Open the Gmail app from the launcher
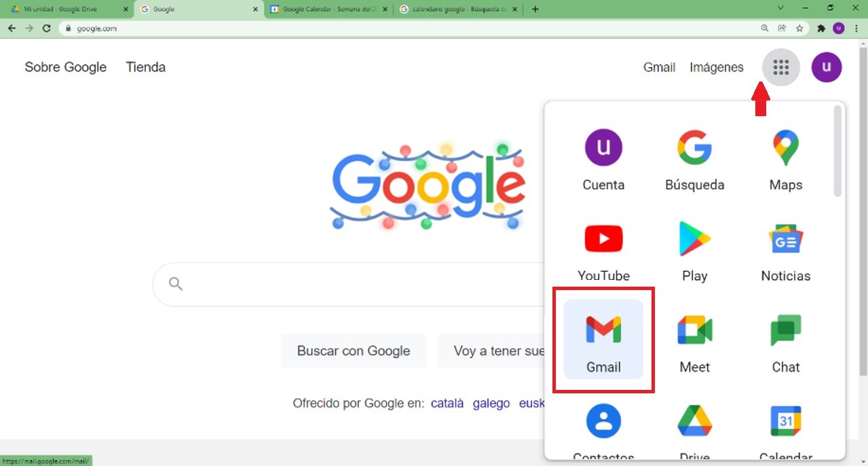Viewport: 868px width, 466px height. pyautogui.click(x=603, y=339)
